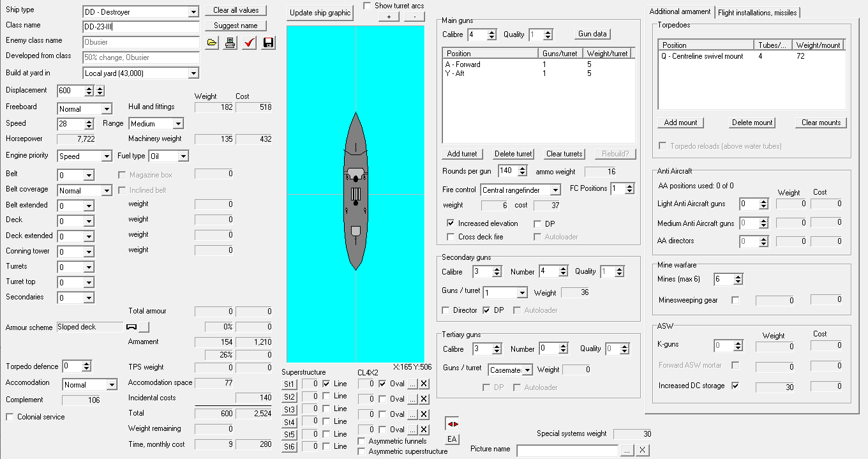This screenshot has width=868, height=459.
Task: Check the Cross deck fire option
Action: (x=451, y=237)
